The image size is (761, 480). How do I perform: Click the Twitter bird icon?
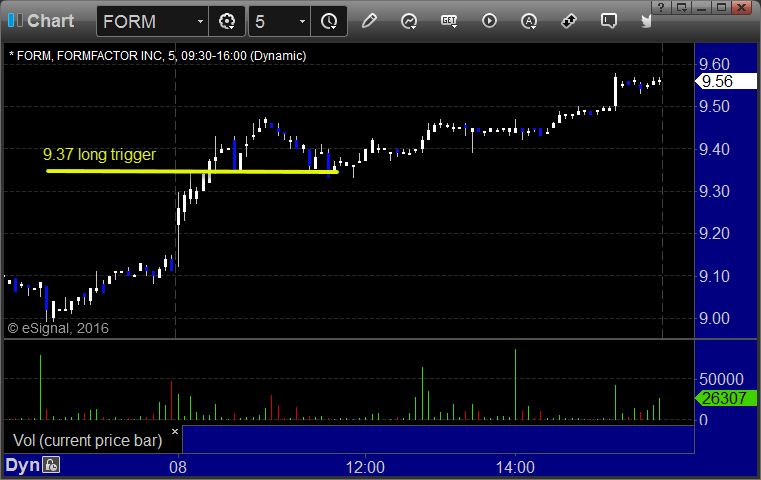click(x=646, y=21)
